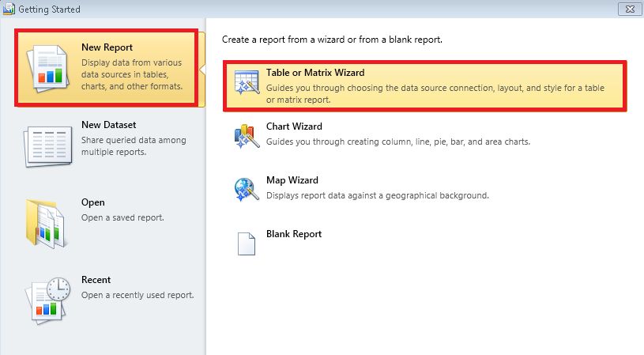Close the Getting Started dialog
Viewport: 644px width, 355px height.
tap(630, 9)
